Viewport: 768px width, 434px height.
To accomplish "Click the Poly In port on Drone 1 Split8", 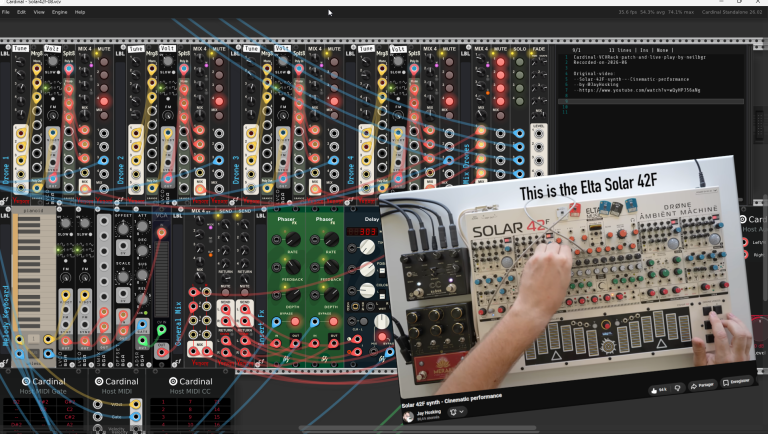I will click(x=69, y=69).
